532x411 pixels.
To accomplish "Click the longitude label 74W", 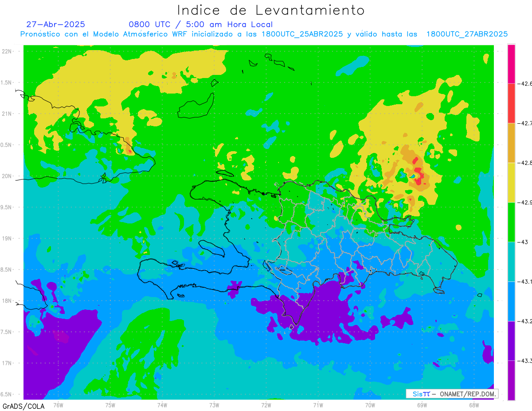I will point(162,405).
